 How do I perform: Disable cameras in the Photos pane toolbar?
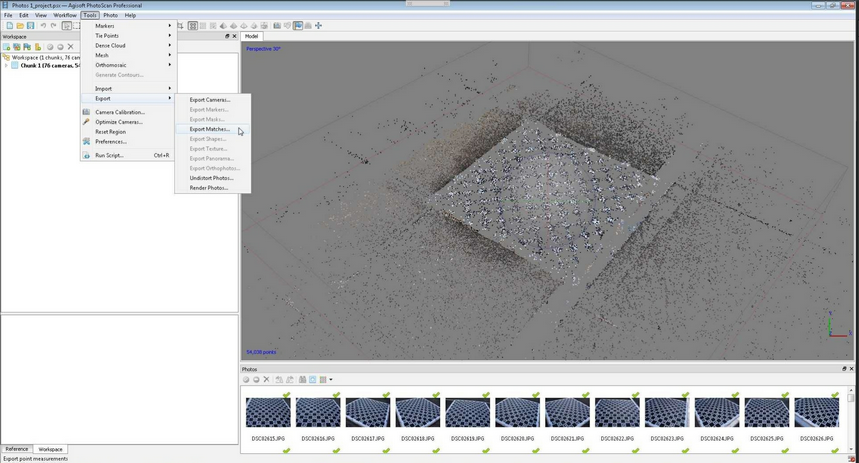coord(256,379)
